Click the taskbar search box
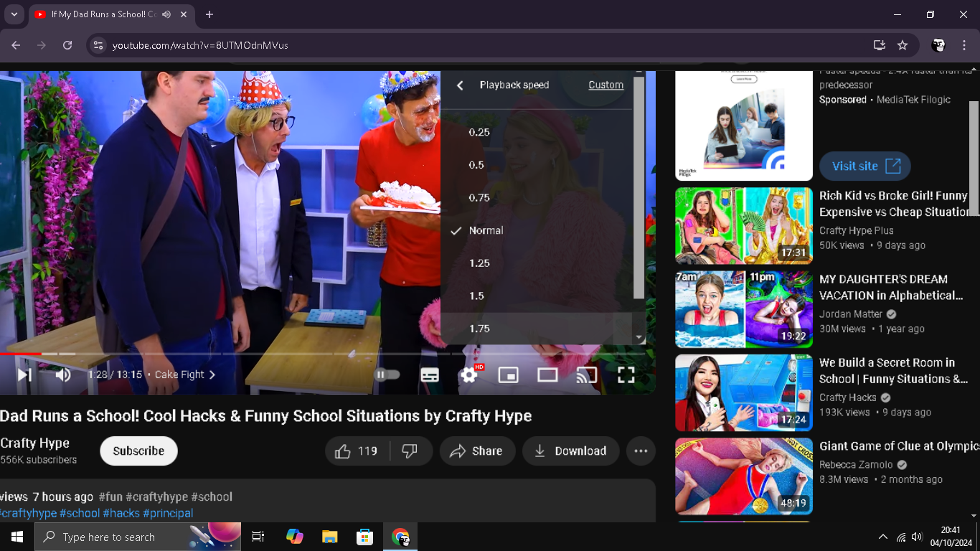This screenshot has height=551, width=980. coord(138,537)
